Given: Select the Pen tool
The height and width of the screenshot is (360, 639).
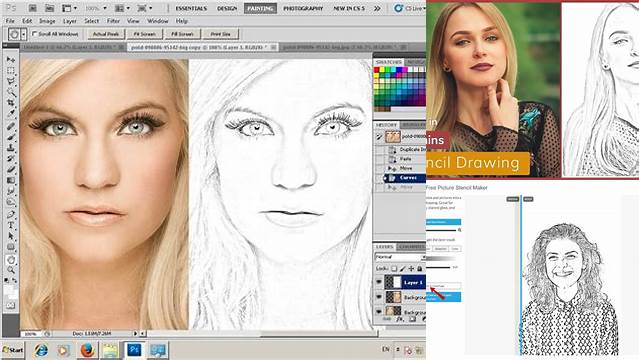Looking at the screenshot, I should (x=11, y=214).
